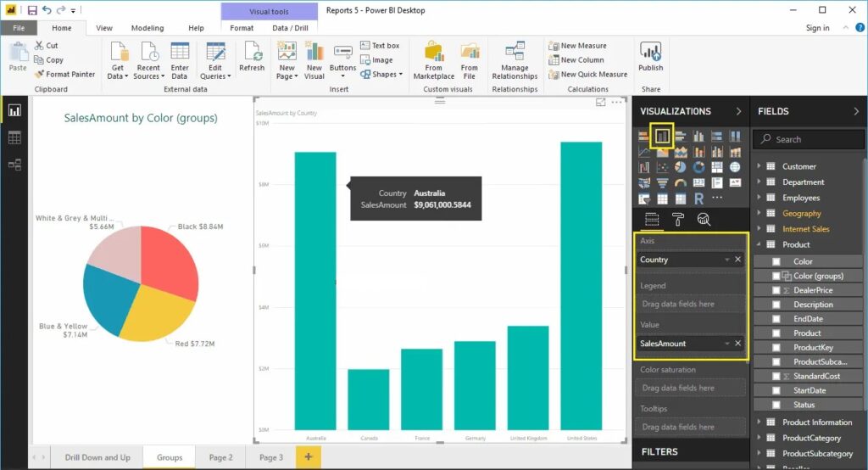Tick the StandardCost field checkbox

[x=776, y=377]
